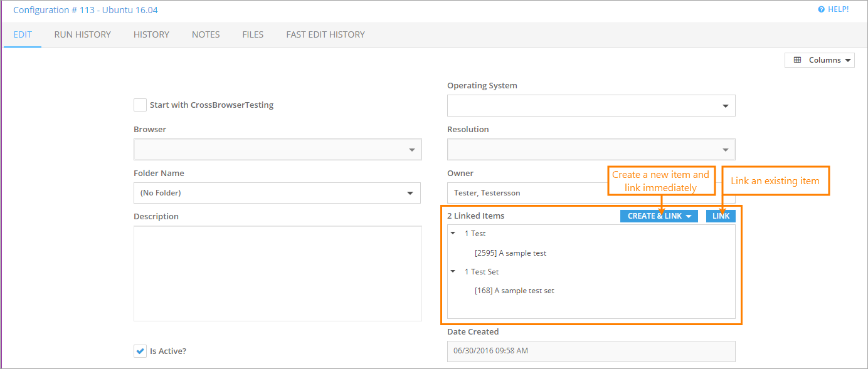Click the Link button
The image size is (868, 369).
[x=721, y=216]
